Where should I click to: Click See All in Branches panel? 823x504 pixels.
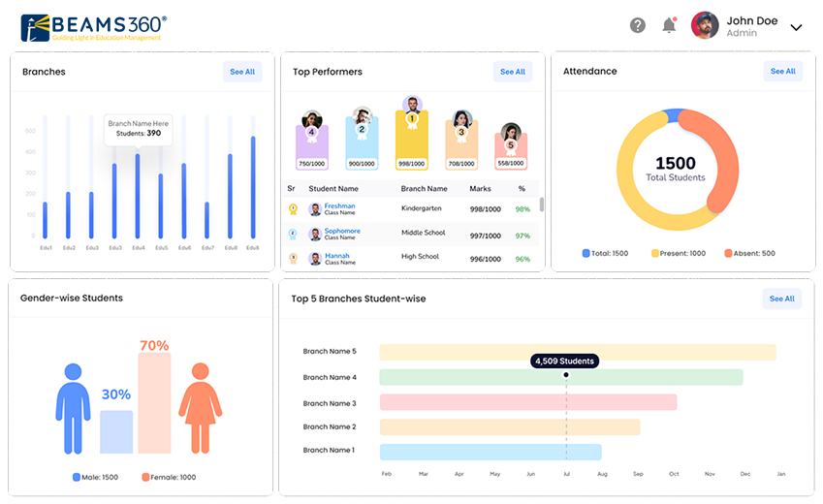click(241, 72)
